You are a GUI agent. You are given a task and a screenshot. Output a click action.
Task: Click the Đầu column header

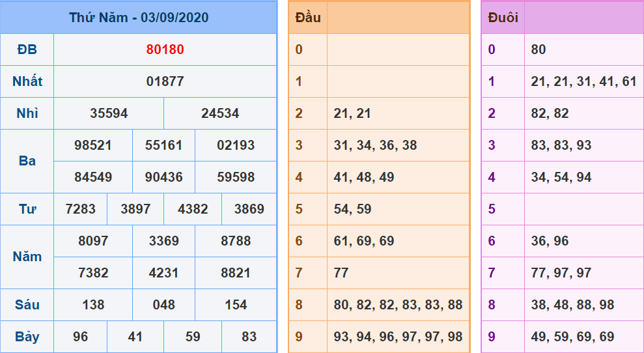tap(308, 18)
